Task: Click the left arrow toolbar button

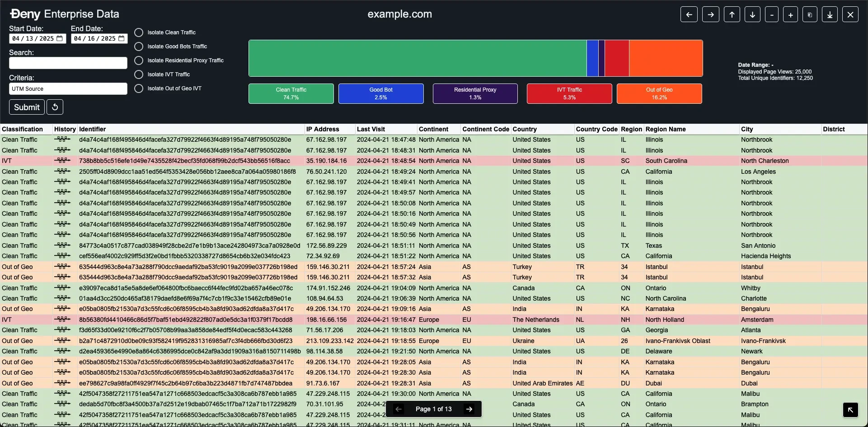Action: point(689,14)
